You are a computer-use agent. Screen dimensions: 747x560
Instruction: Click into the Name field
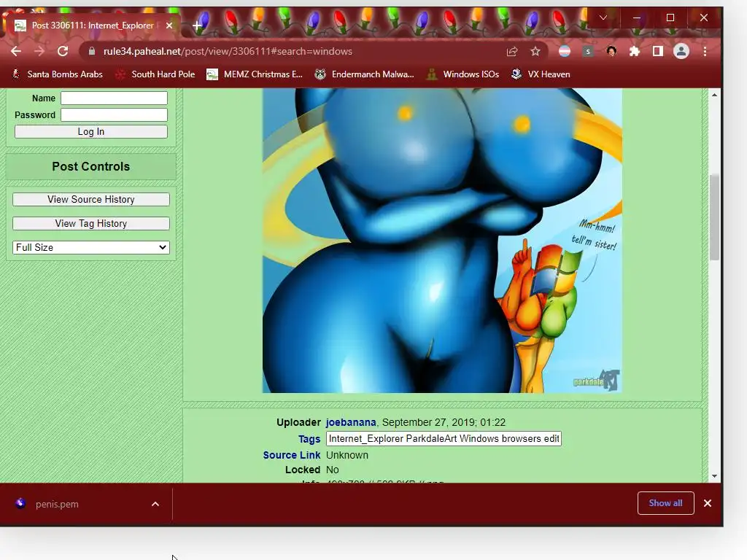pos(115,98)
